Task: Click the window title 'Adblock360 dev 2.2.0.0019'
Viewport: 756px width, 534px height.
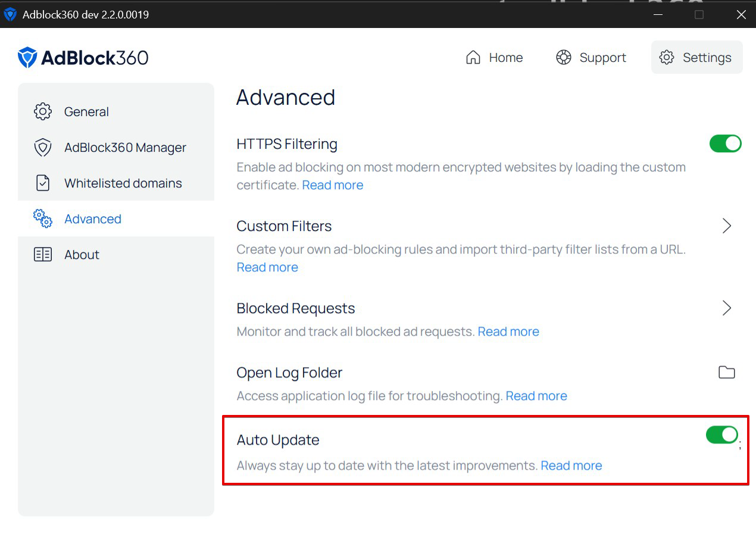Action: tap(86, 14)
